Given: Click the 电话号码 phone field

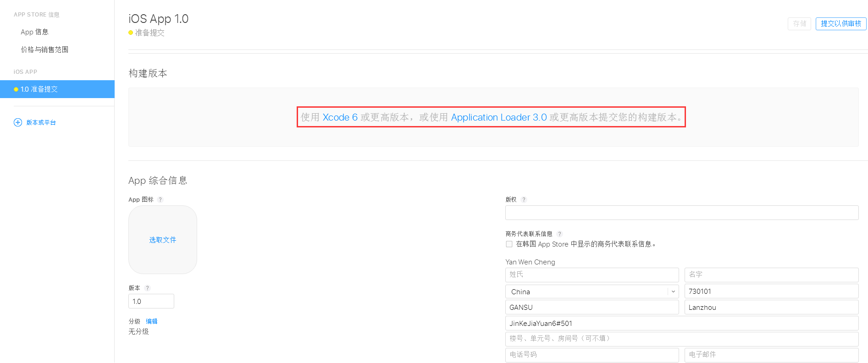Looking at the screenshot, I should [592, 355].
